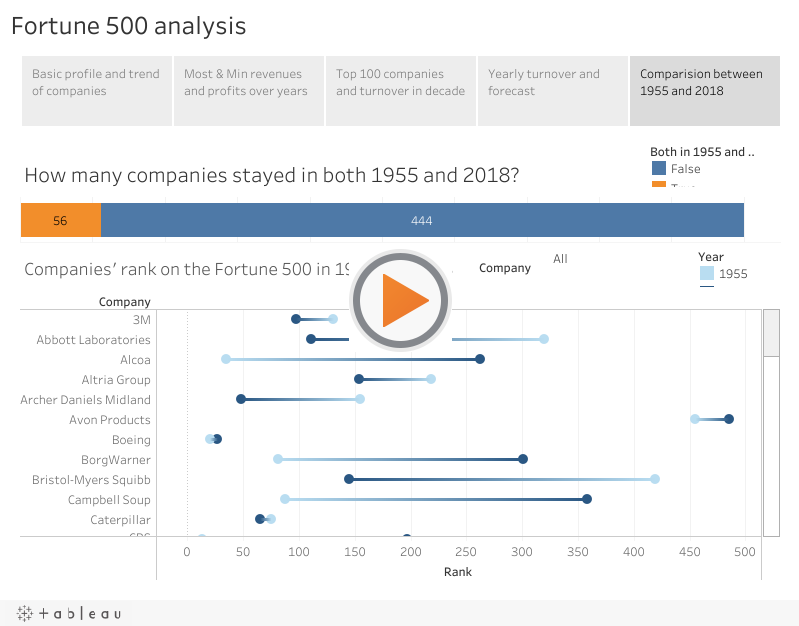Select the Abbott Laboratories row label
This screenshot has width=799, height=626.
[94, 340]
